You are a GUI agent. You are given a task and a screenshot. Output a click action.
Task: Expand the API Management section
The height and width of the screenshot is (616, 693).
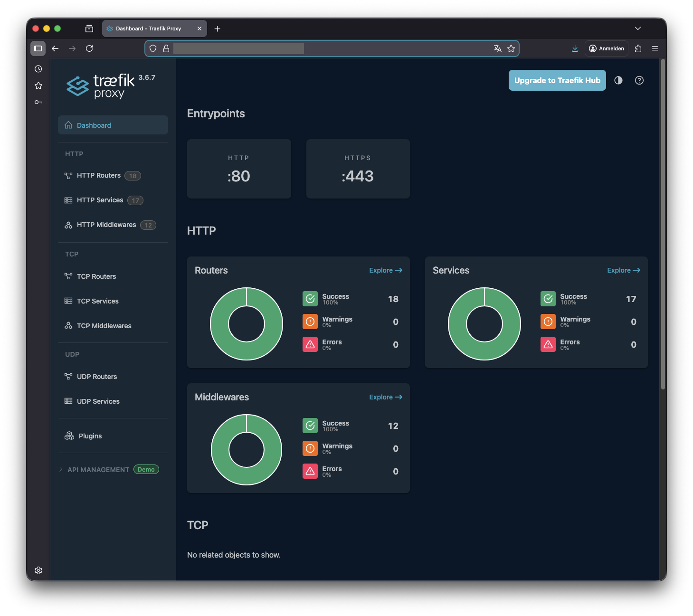click(x=98, y=470)
